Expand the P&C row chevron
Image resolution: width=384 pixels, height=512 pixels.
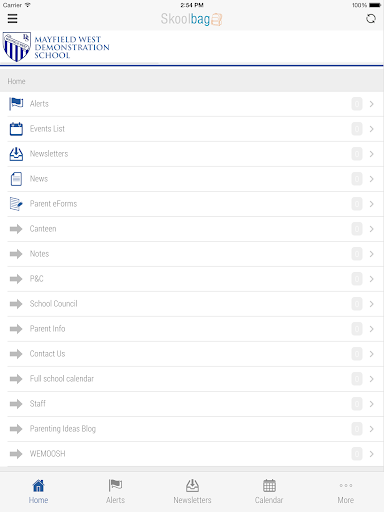pyautogui.click(x=371, y=279)
